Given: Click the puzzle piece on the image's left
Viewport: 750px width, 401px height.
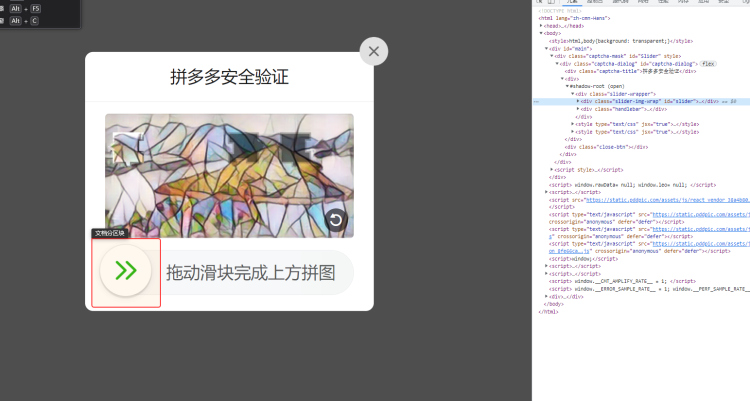Looking at the screenshot, I should [128, 149].
